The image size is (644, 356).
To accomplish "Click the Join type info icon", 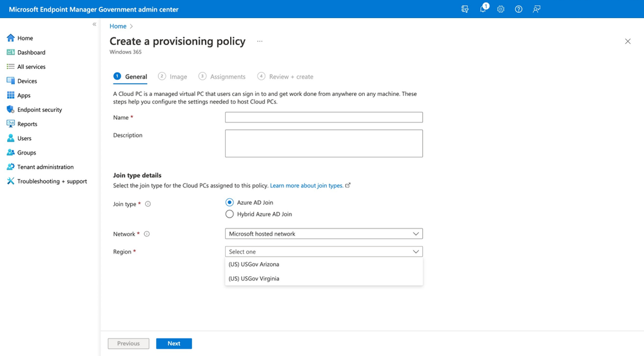I will coord(148,204).
